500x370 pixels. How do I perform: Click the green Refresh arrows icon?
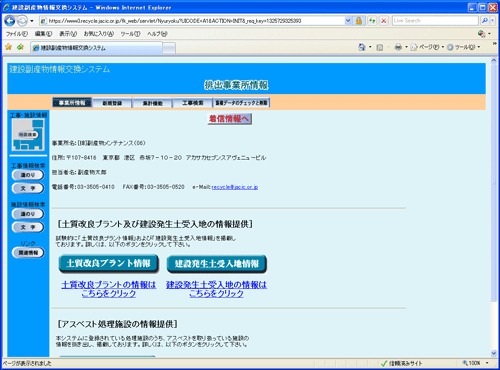(x=372, y=21)
